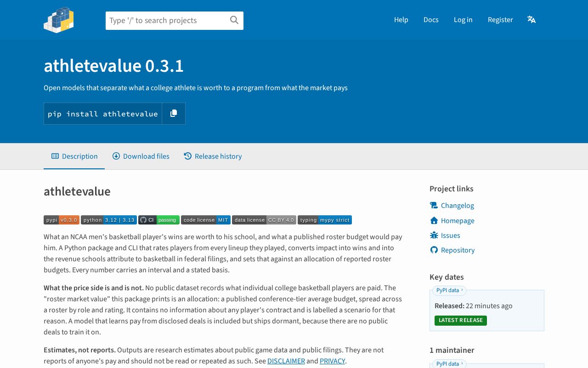Open the Release history tab
Image resolution: width=588 pixels, height=368 pixels.
coord(213,156)
